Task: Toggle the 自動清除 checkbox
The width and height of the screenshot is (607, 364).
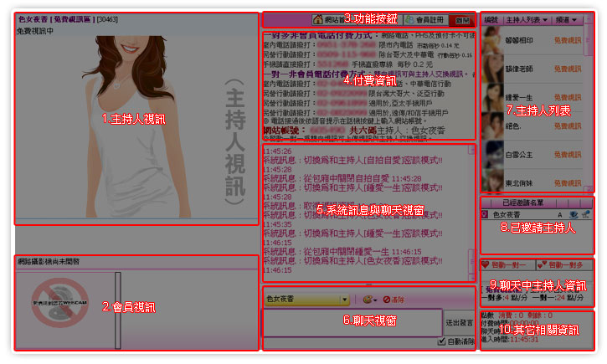Action: [441, 342]
